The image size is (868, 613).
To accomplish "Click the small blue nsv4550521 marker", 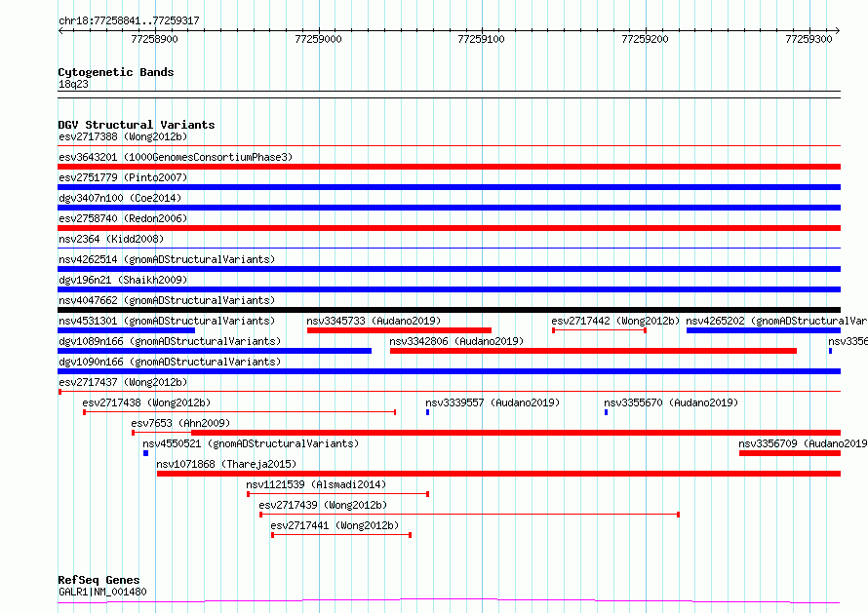I will pos(145,453).
